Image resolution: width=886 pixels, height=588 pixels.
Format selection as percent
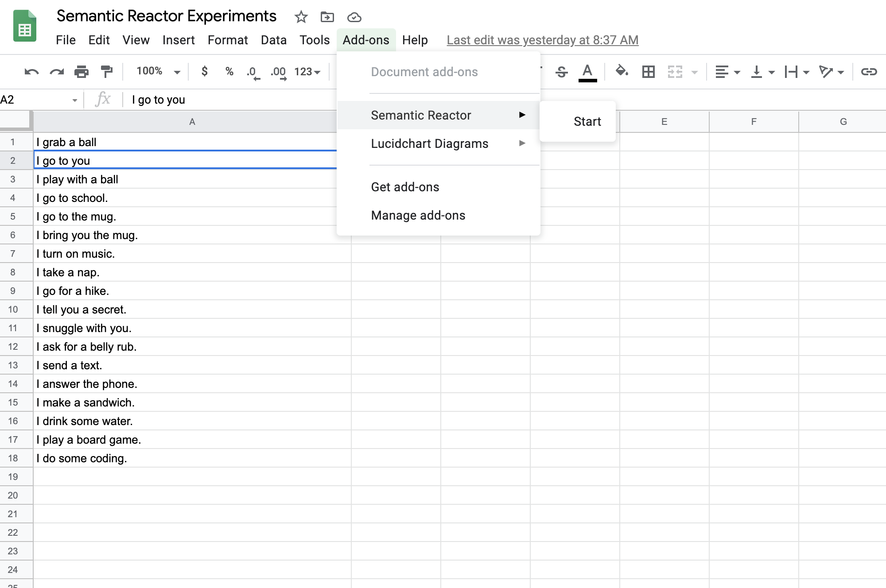click(x=229, y=71)
